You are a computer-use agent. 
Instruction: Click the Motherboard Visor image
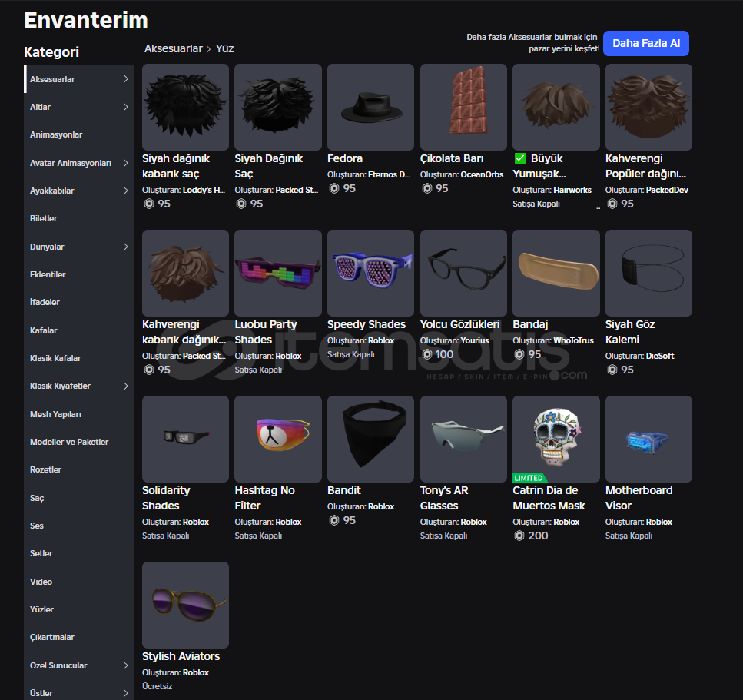click(x=648, y=439)
